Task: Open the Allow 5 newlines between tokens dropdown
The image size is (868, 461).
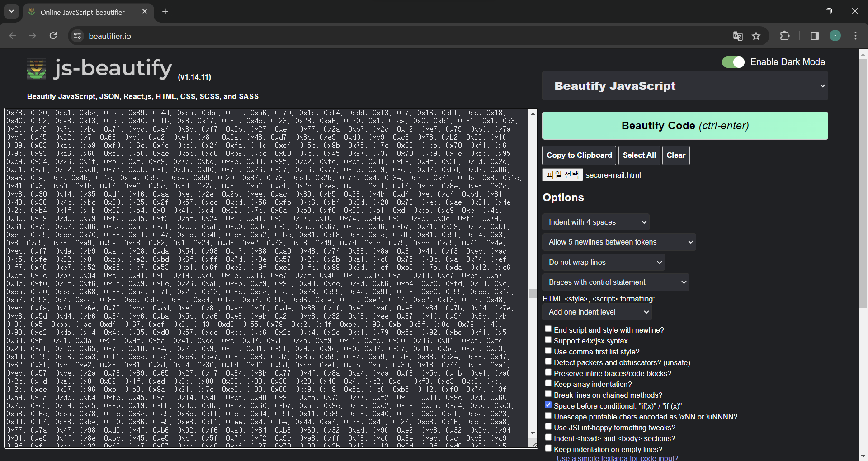Action: [619, 242]
